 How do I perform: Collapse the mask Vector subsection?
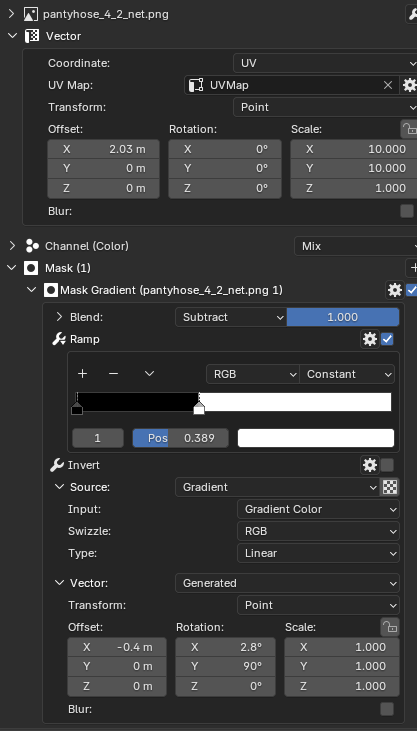pyautogui.click(x=59, y=583)
